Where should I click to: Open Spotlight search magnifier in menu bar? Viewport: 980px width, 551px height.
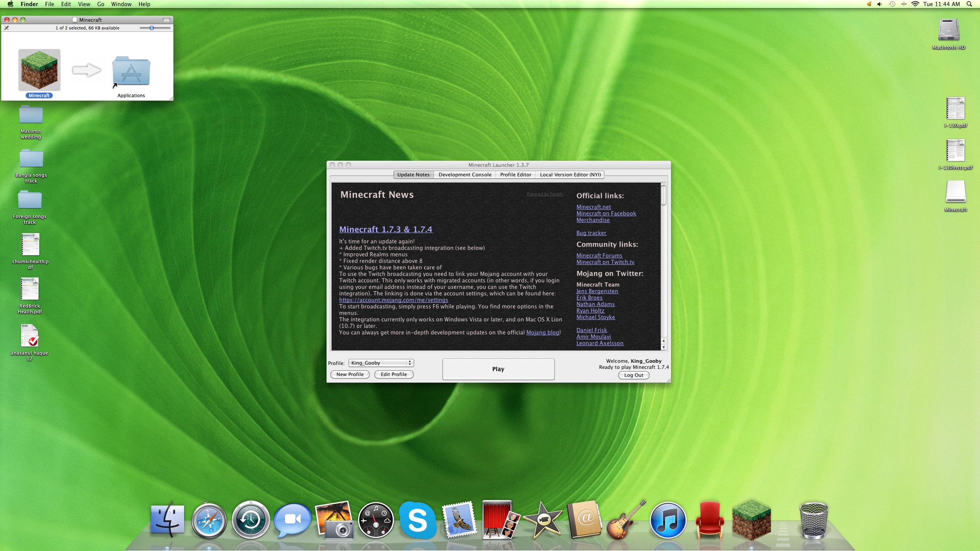click(x=969, y=4)
